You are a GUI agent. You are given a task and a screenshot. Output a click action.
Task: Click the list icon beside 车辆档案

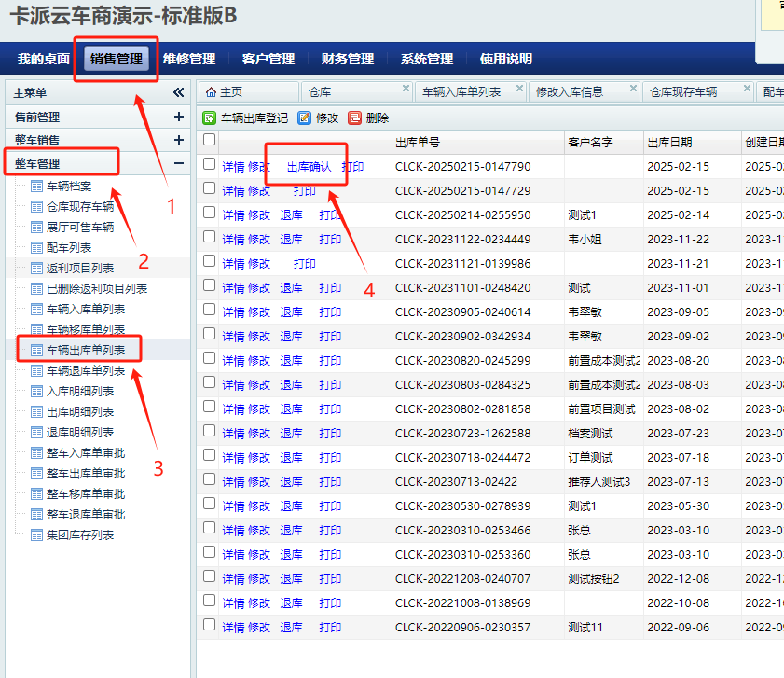coord(36,187)
